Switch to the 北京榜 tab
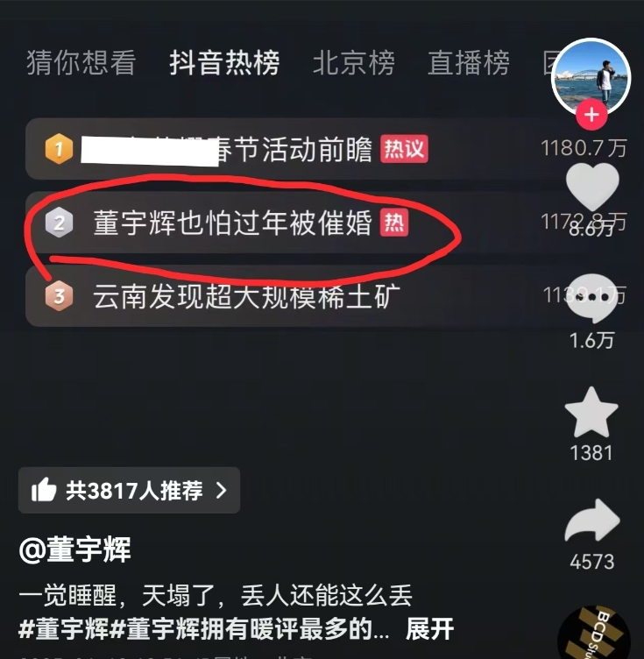Viewport: 644px width, 659px height. click(354, 62)
